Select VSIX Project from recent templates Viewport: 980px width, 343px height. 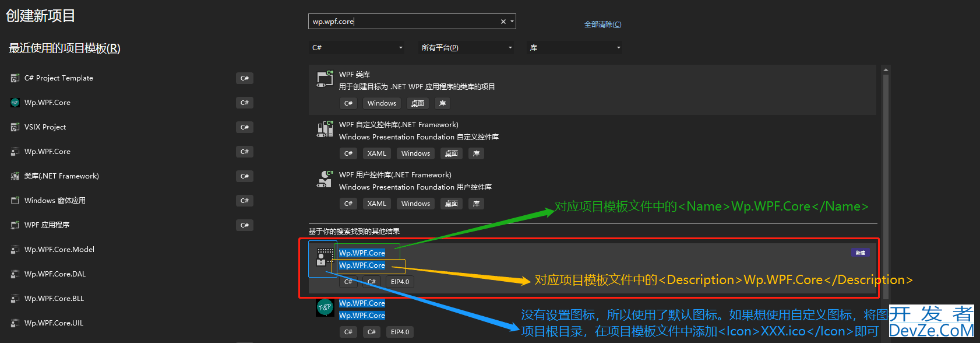(45, 127)
